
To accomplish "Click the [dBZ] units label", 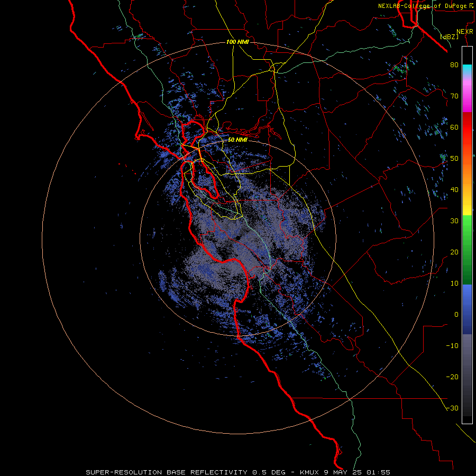I will 449,37.
